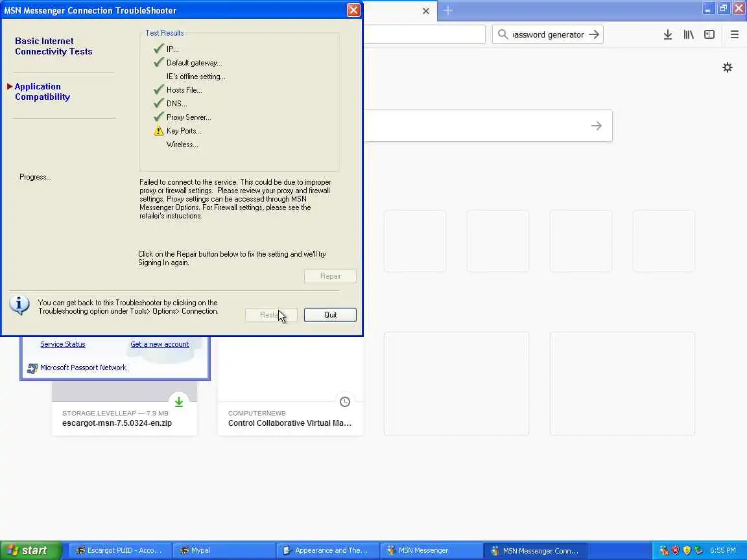The image size is (747, 560).
Task: Click the Microsoft Passport Network icon
Action: click(x=32, y=368)
